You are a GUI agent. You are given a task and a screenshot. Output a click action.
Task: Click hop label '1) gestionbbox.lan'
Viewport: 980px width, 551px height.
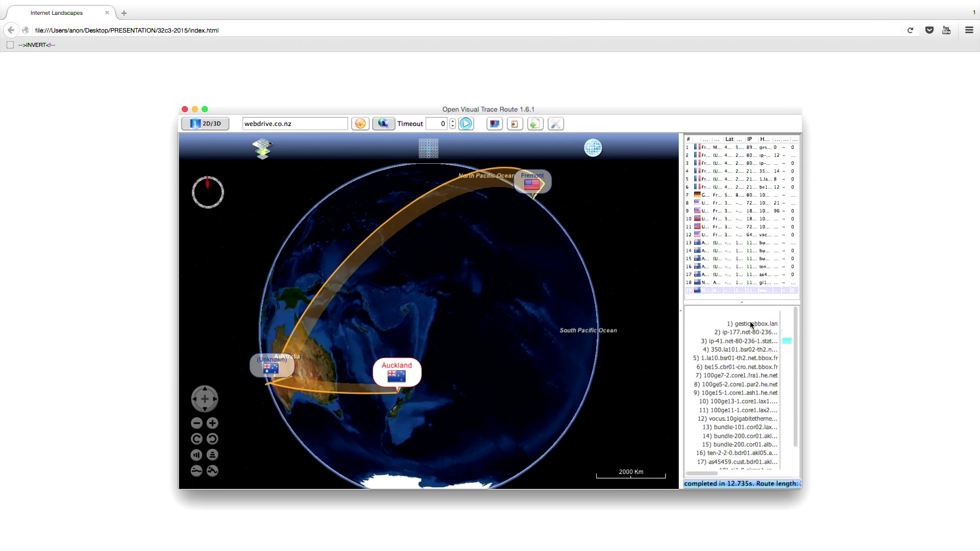752,323
